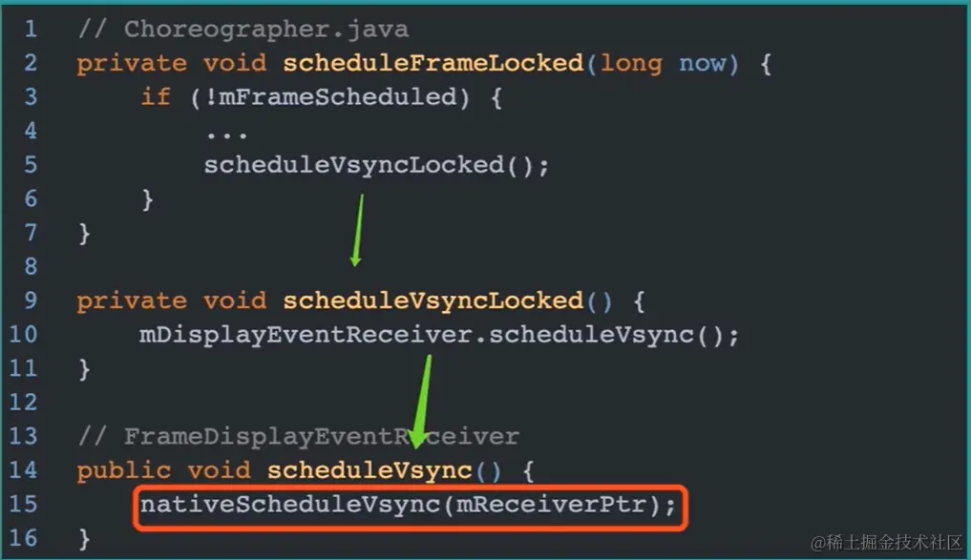Click the ellipsis on line 4
This screenshot has height=560, width=971.
[226, 135]
